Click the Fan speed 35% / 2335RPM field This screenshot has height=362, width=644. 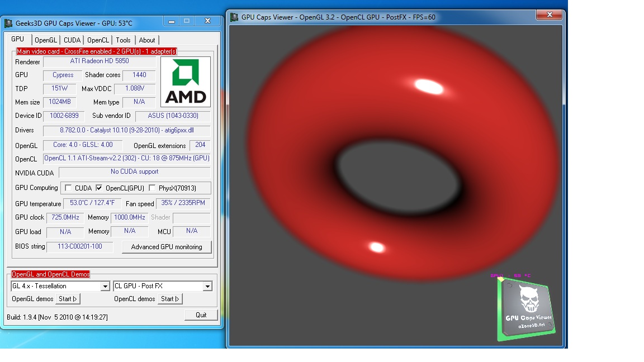coord(183,203)
